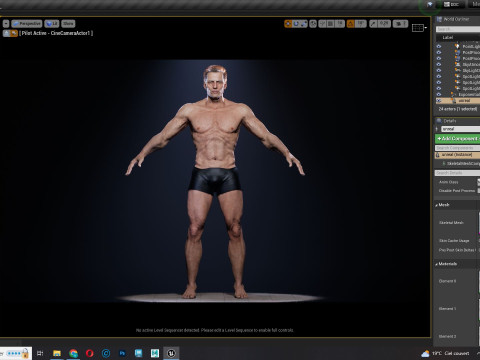
Task: Select the Details panel tab
Action: (449, 121)
